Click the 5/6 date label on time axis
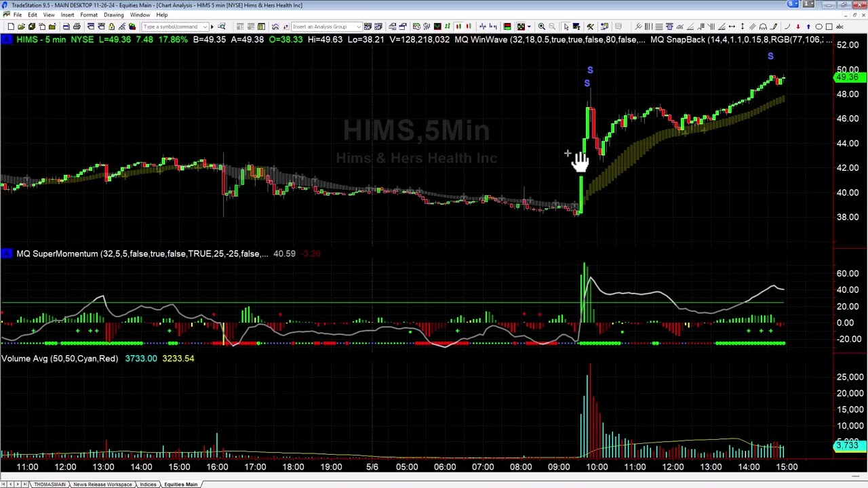 (x=372, y=467)
